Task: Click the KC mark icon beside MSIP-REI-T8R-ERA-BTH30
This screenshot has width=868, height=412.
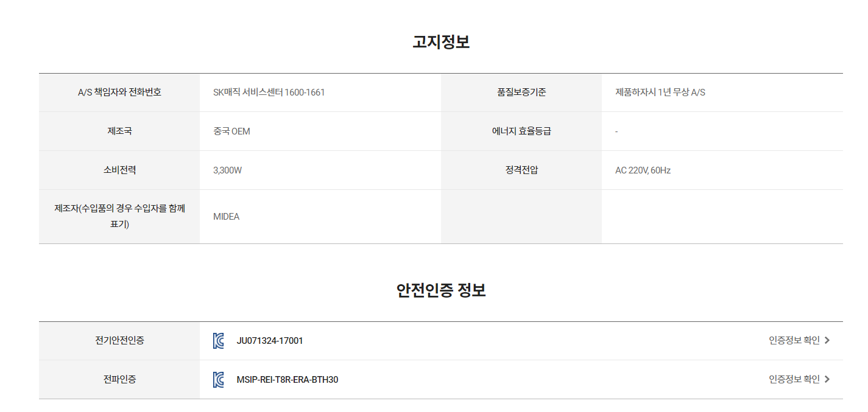Action: (x=219, y=380)
